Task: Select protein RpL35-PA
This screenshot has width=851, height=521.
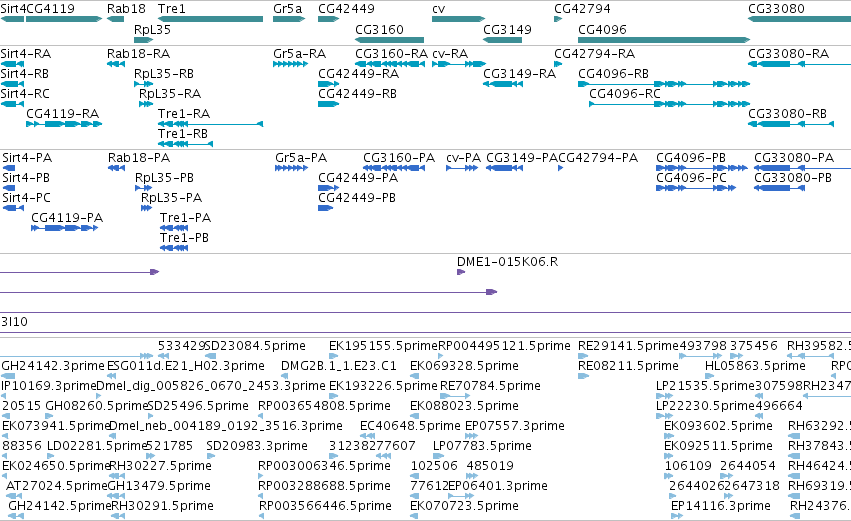Action: [x=172, y=198]
